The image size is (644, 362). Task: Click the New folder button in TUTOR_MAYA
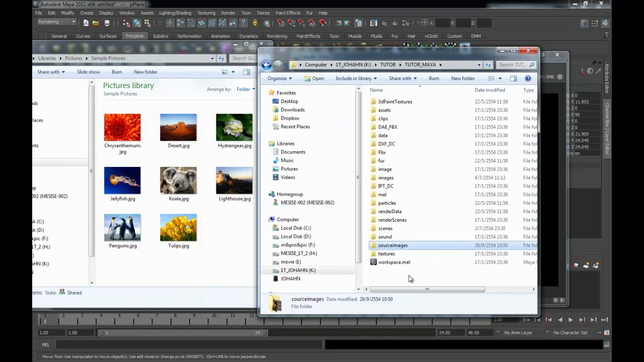[463, 78]
